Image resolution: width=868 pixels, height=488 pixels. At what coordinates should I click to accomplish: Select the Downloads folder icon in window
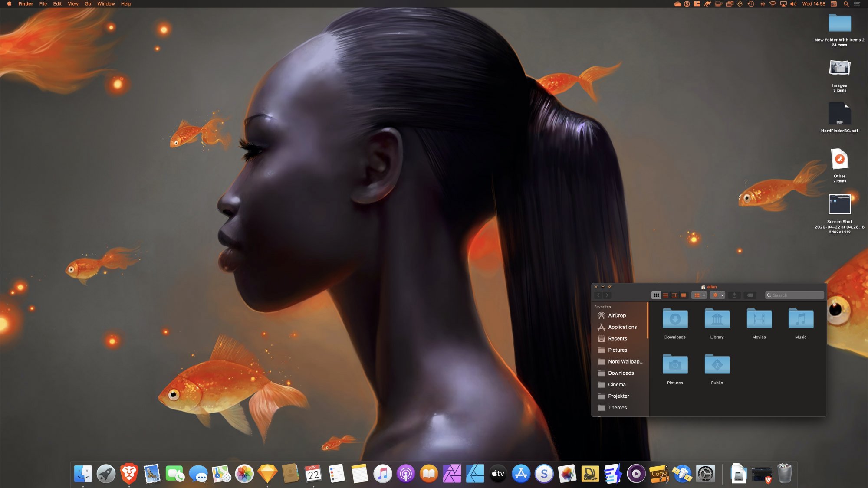(675, 319)
